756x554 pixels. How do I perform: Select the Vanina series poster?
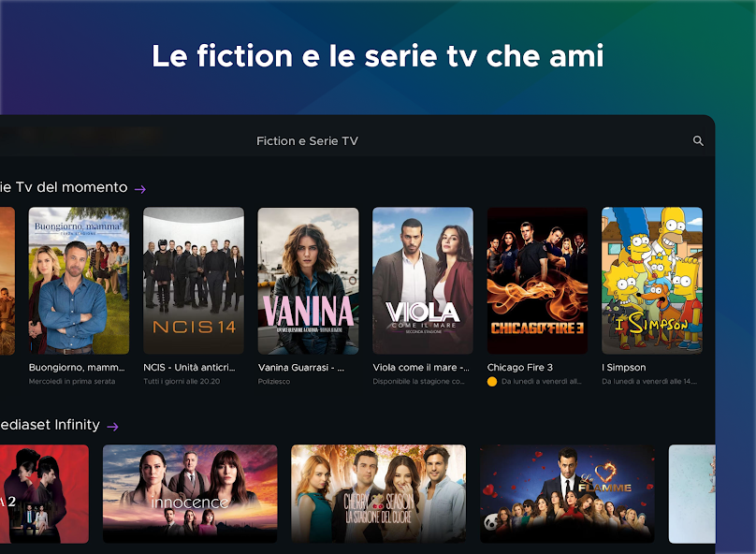pyautogui.click(x=308, y=281)
